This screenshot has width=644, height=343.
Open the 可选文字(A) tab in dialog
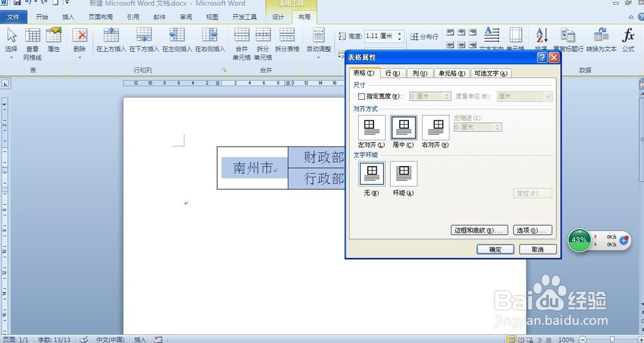[x=491, y=73]
